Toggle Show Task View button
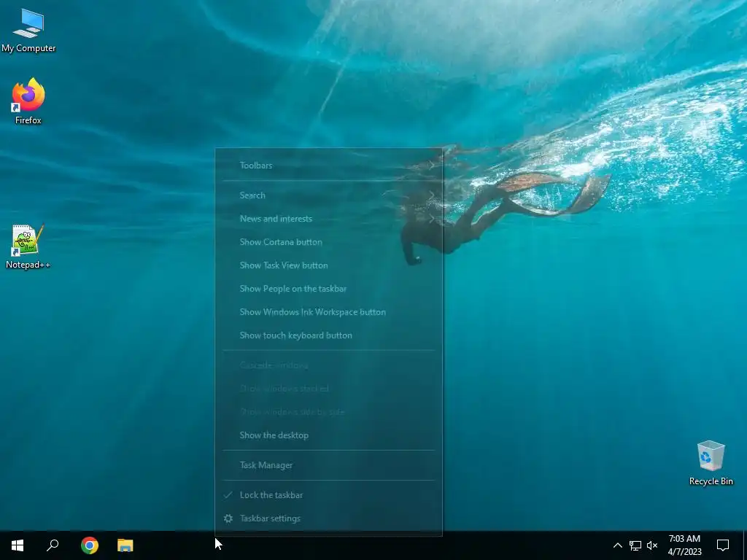Viewport: 747px width, 560px height. (329, 265)
